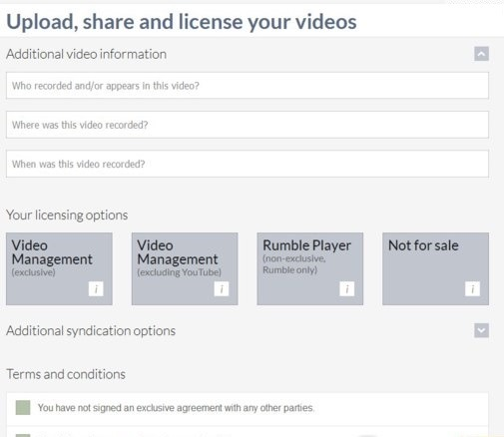Click the Your licensing options heading
The width and height of the screenshot is (504, 437).
pyautogui.click(x=67, y=216)
